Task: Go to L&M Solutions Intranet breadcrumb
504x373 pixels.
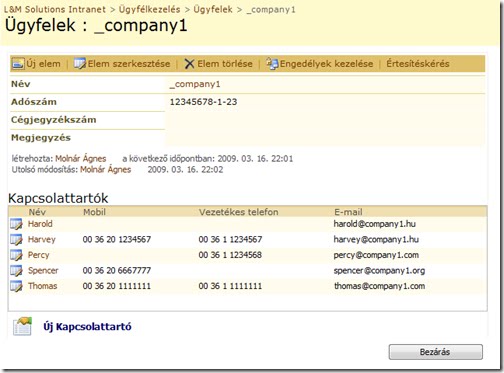Action: pyautogui.click(x=55, y=9)
